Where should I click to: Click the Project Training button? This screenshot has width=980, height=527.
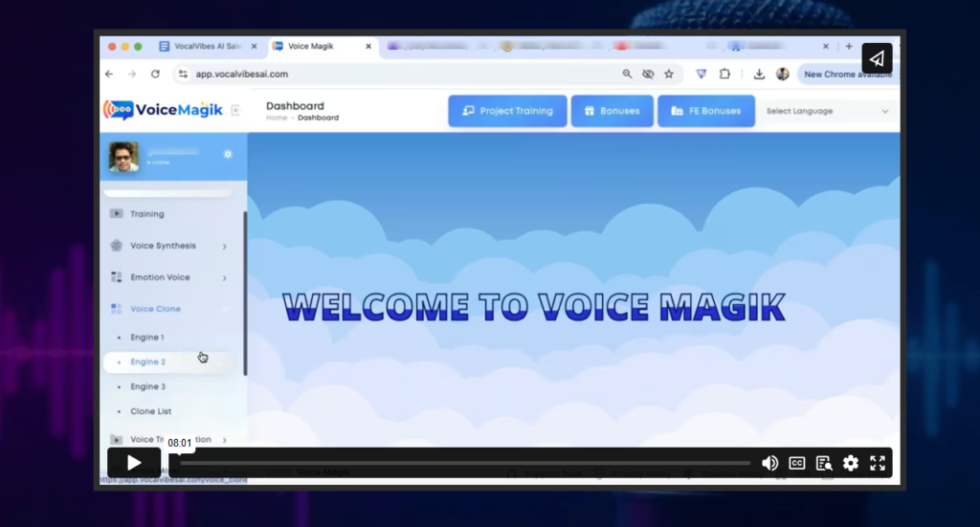click(x=507, y=111)
